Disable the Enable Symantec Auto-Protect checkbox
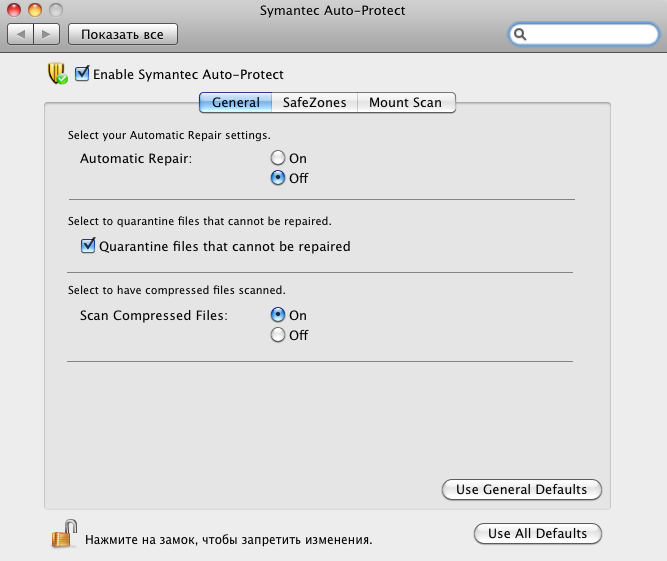The image size is (667, 561). (x=82, y=74)
